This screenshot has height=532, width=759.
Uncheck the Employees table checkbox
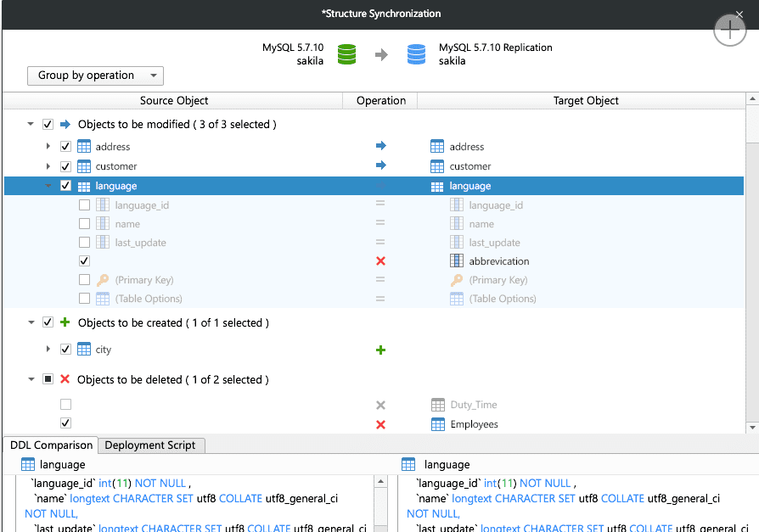pyautogui.click(x=65, y=424)
